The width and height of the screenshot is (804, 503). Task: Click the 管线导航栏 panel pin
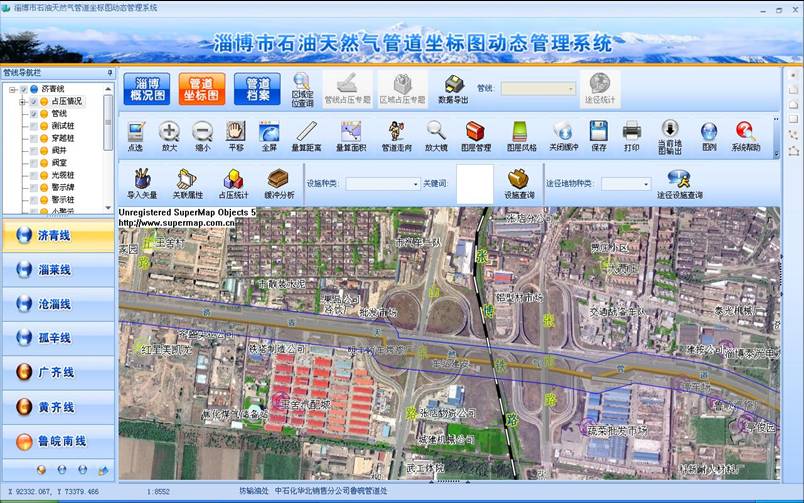(110, 73)
